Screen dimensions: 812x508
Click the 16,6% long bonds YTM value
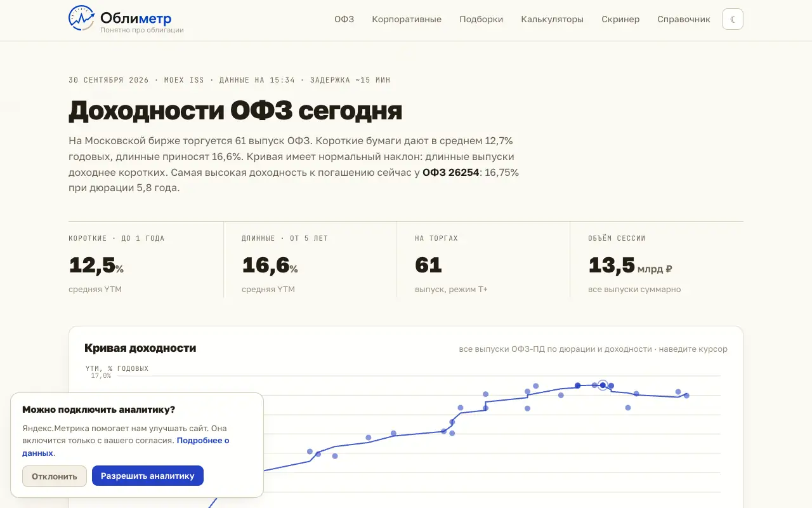[x=270, y=265]
